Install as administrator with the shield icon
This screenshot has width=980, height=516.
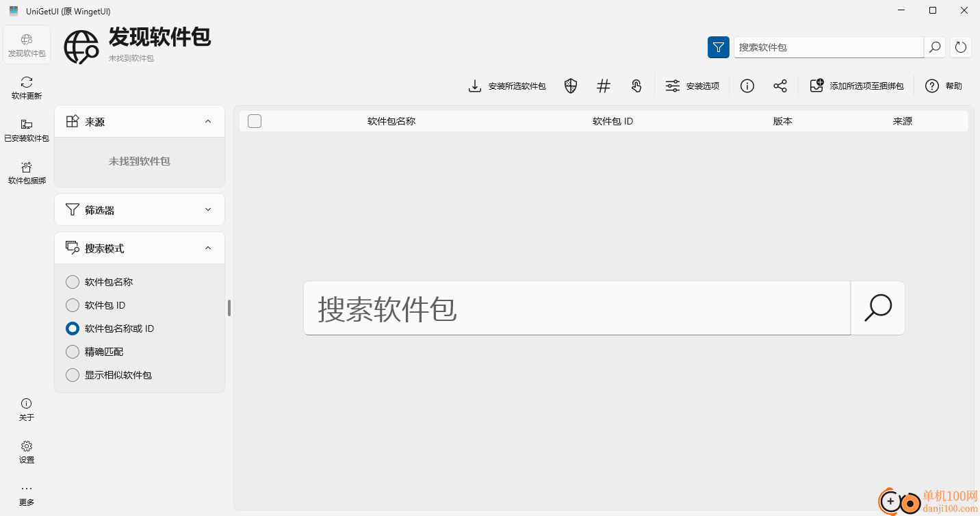571,86
